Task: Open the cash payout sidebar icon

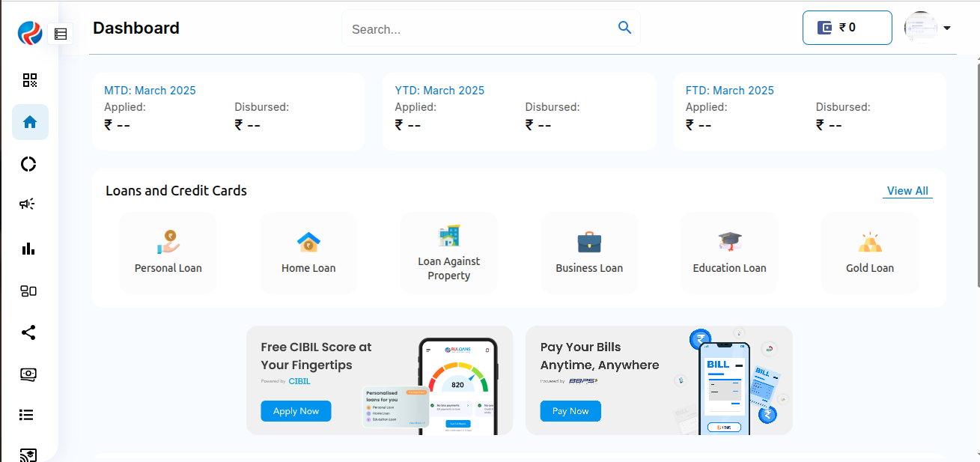Action: [28, 374]
